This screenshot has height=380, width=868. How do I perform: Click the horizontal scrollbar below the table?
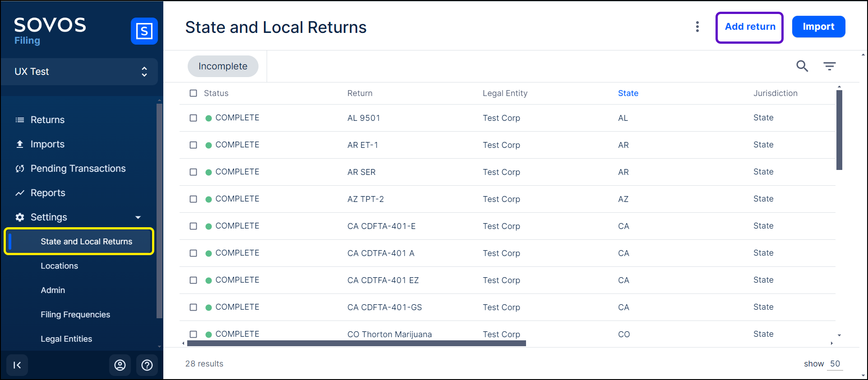[356, 343]
